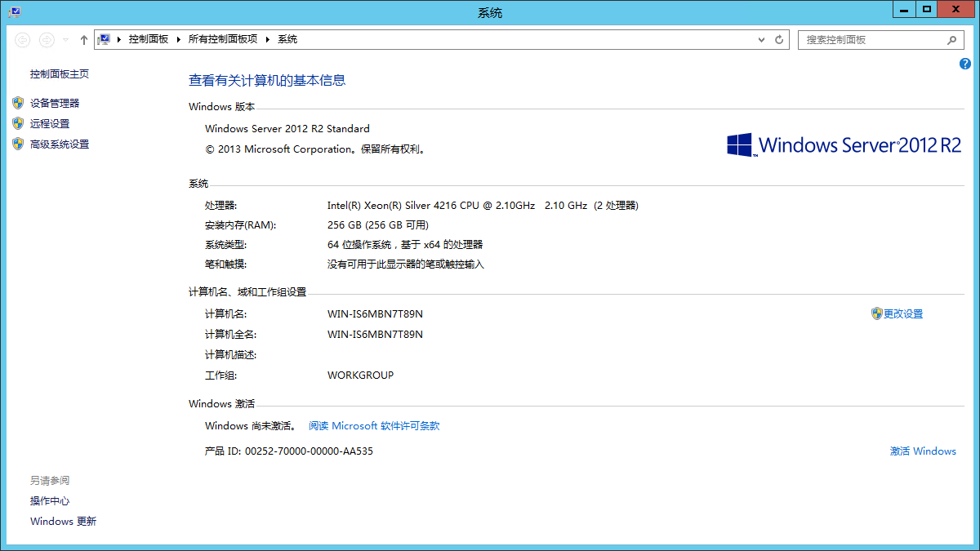Click shield icon beside 更改设置
The height and width of the screenshot is (551, 980).
point(877,313)
